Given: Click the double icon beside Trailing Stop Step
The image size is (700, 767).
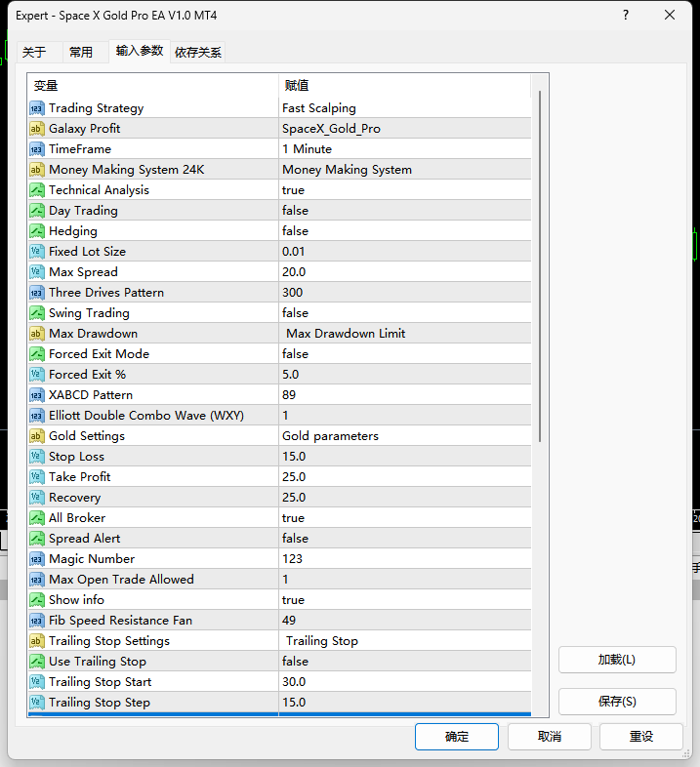Looking at the screenshot, I should tap(37, 703).
